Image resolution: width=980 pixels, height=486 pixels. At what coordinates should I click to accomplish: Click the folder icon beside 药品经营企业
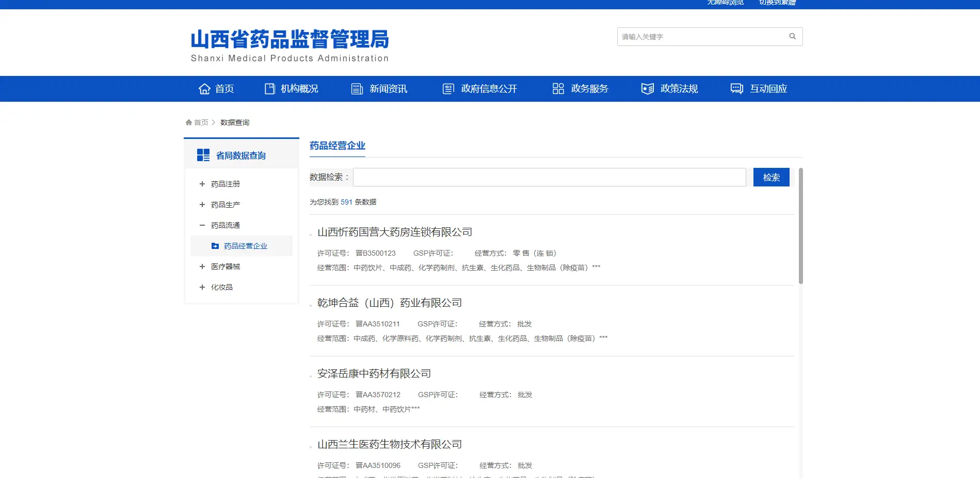[x=215, y=246]
